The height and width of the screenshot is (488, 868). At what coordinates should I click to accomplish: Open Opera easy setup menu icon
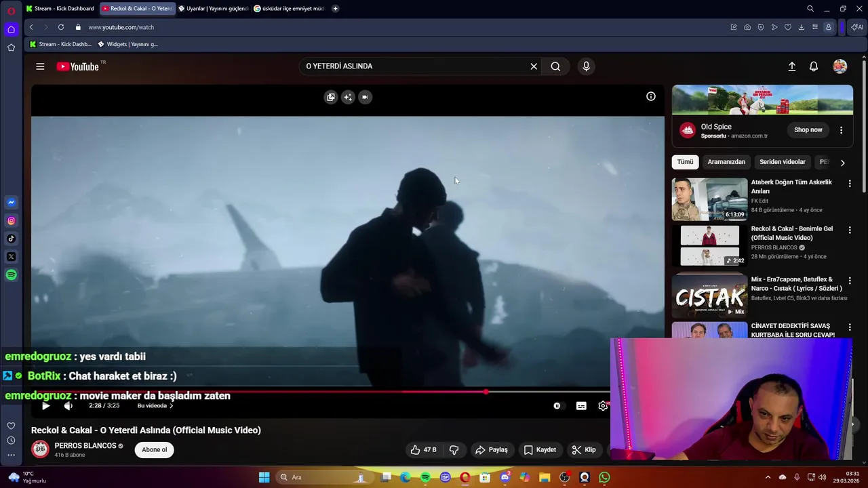coord(814,27)
